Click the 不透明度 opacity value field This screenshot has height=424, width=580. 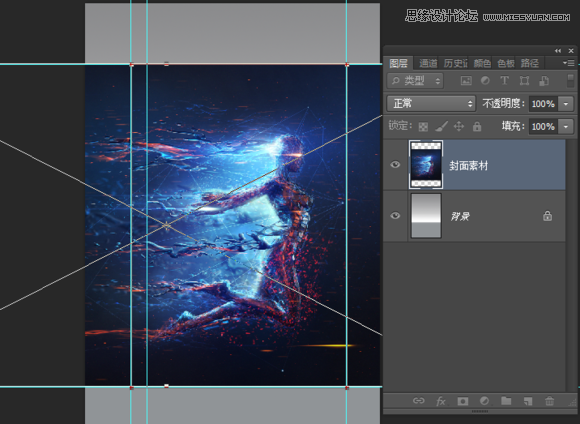(543, 104)
